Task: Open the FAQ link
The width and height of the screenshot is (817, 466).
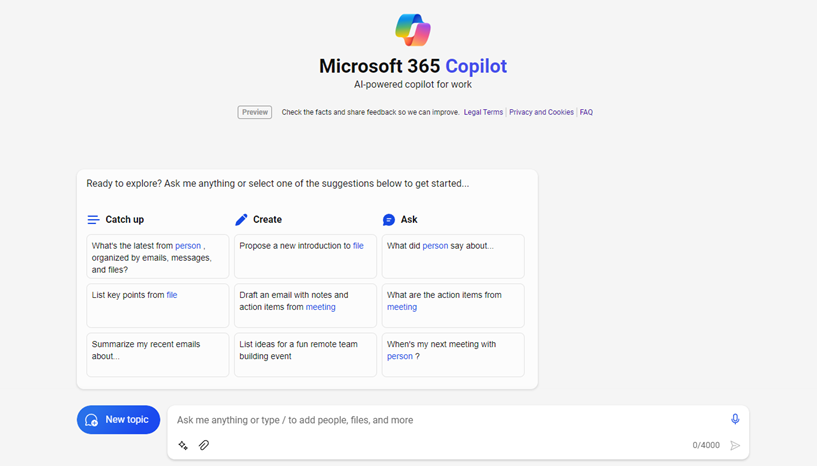Action: click(x=586, y=112)
